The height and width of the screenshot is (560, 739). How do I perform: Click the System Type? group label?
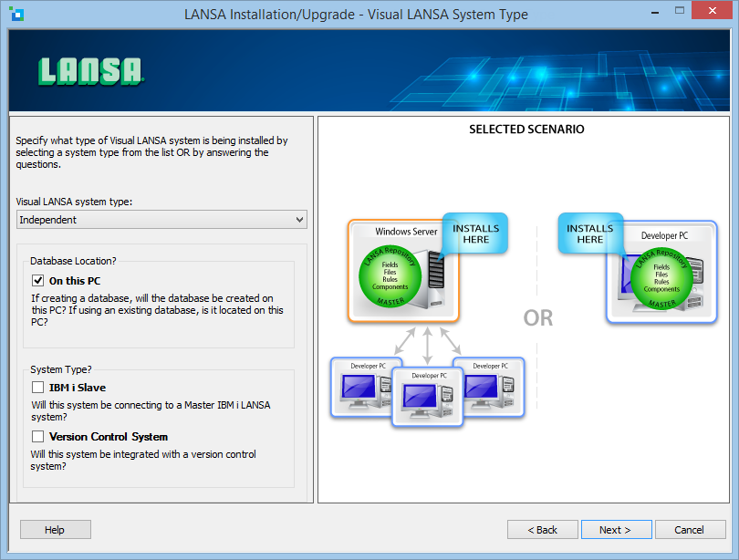point(61,369)
